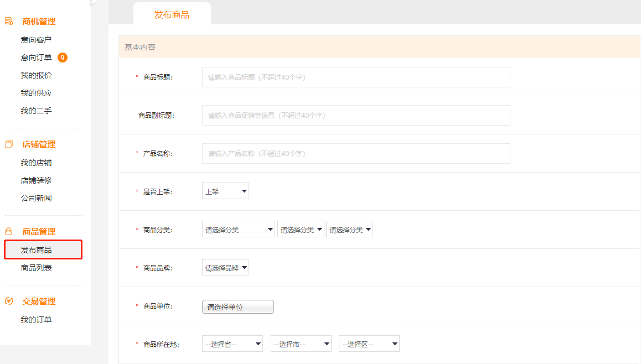The width and height of the screenshot is (641, 364).
Task: Open the 意向客户 link
Action: tap(37, 40)
